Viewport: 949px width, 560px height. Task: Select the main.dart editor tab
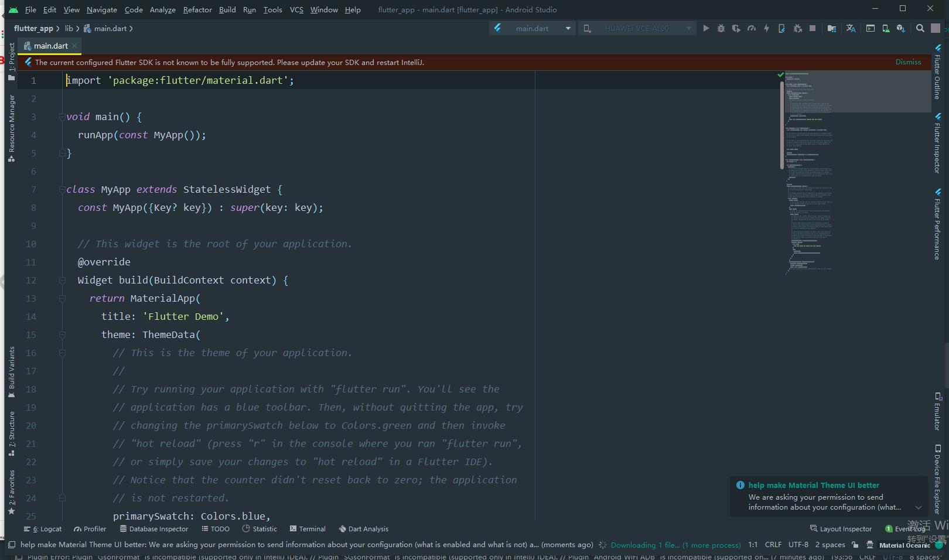click(x=50, y=46)
